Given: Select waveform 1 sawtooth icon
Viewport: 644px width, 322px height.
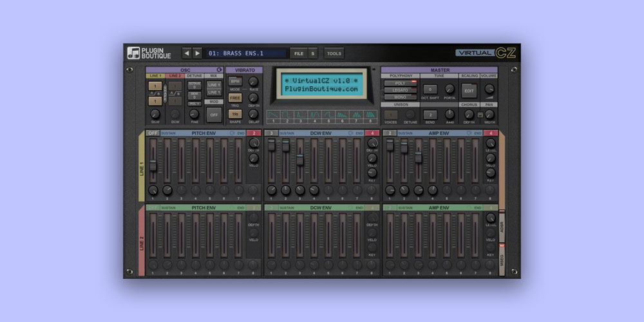Looking at the screenshot, I should [273, 117].
